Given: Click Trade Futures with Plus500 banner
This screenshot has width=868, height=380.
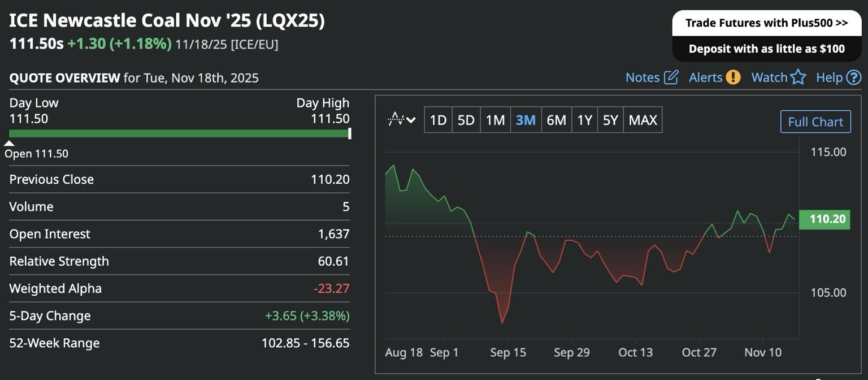Looking at the screenshot, I should [766, 23].
